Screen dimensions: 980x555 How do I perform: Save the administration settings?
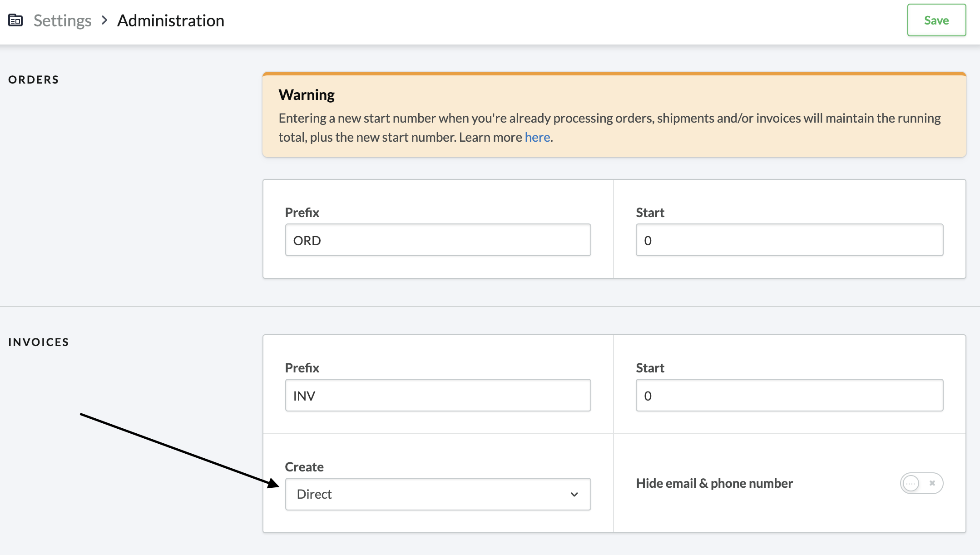pos(936,20)
